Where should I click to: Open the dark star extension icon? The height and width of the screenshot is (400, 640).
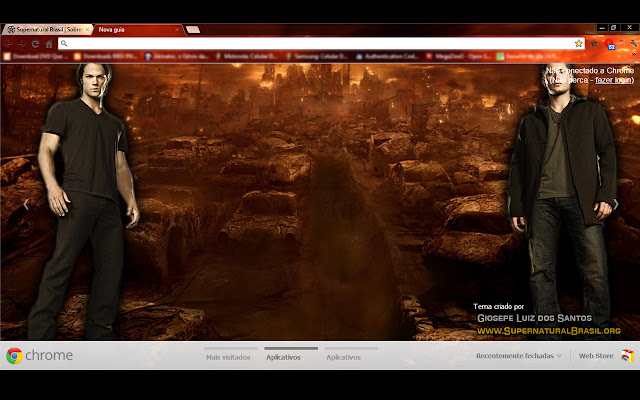click(594, 43)
